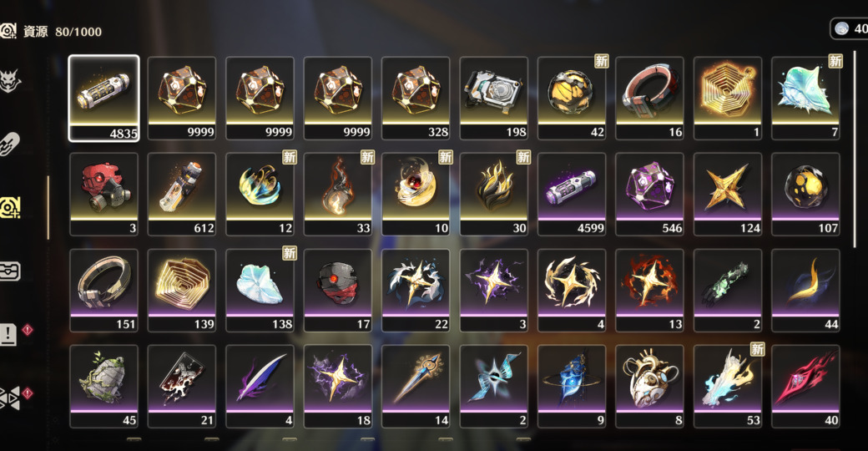This screenshot has width=868, height=451.
Task: Open the sidebar tab with exclamation notification
Action: [9, 334]
